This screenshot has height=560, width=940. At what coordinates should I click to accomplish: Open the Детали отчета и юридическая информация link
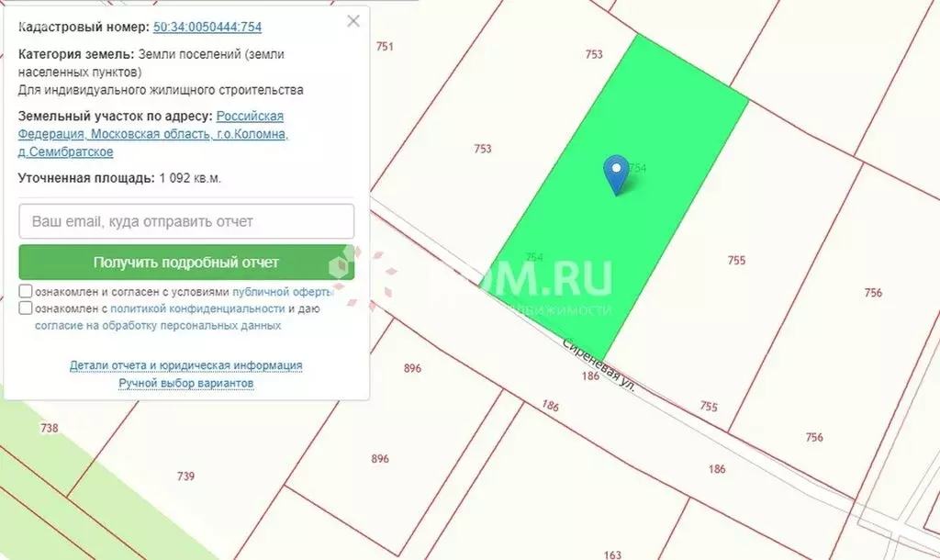coord(185,364)
